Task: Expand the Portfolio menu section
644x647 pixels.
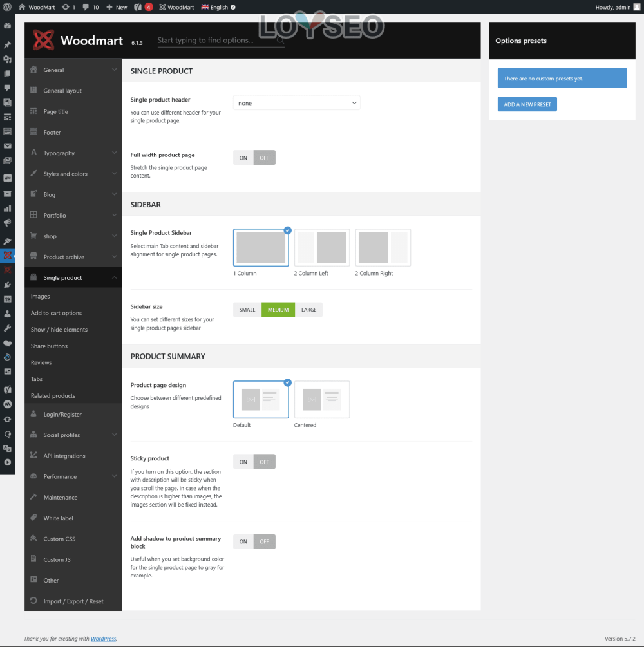Action: point(73,216)
